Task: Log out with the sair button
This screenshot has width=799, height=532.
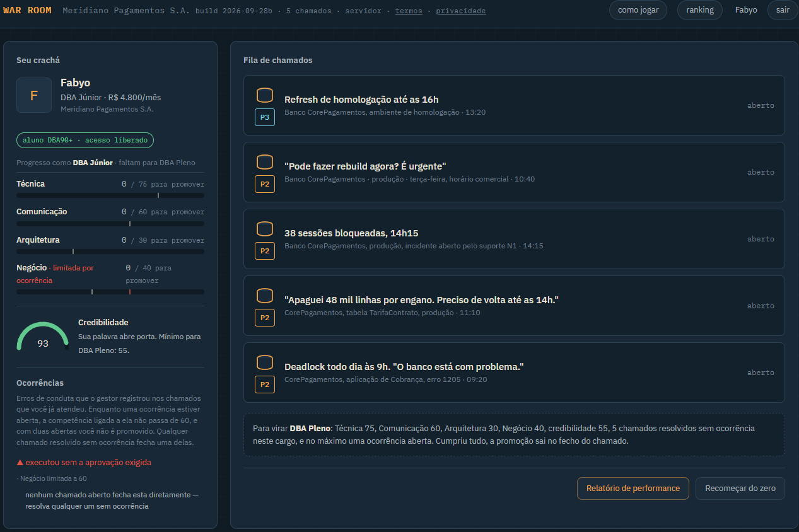Action: tap(783, 10)
